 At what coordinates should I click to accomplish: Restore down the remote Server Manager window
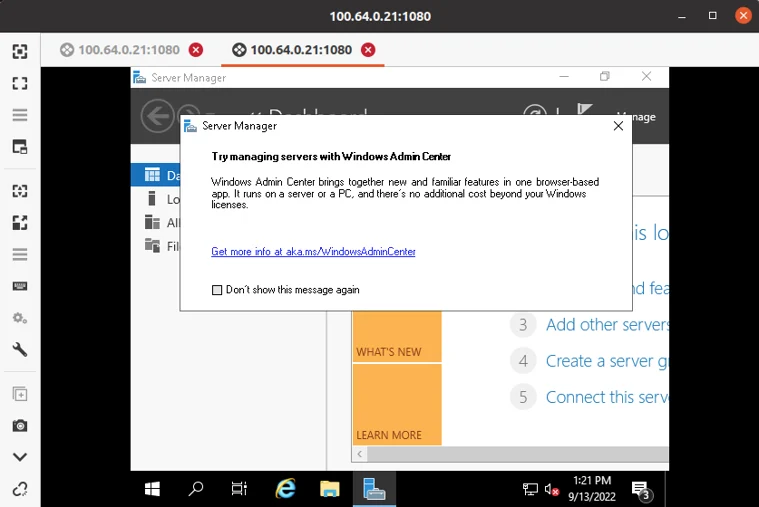point(605,77)
